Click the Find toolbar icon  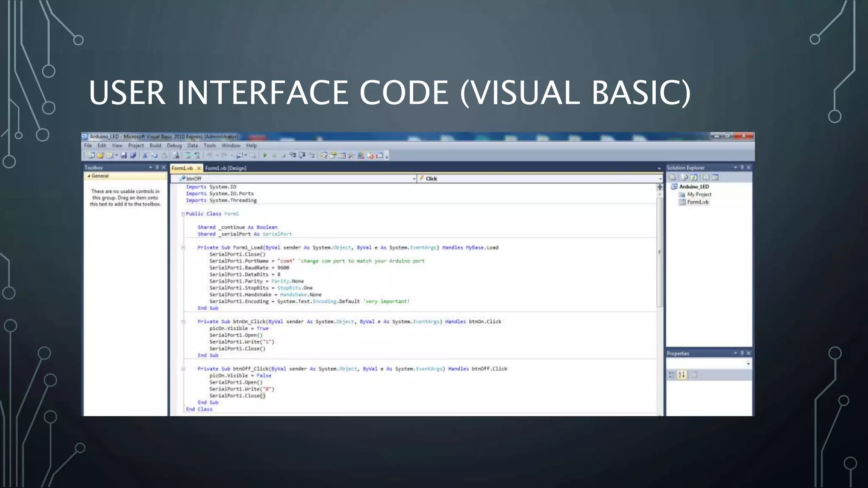coord(176,155)
